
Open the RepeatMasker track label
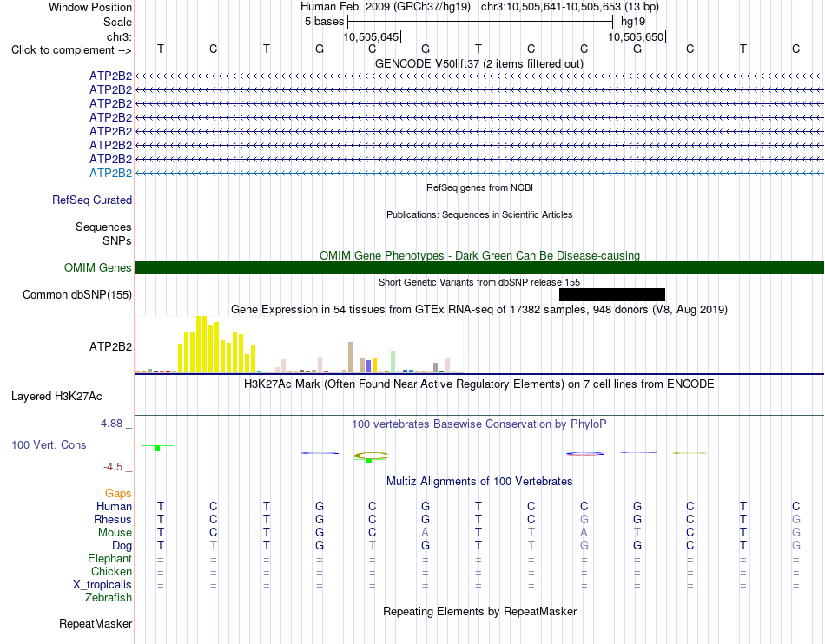click(x=96, y=623)
